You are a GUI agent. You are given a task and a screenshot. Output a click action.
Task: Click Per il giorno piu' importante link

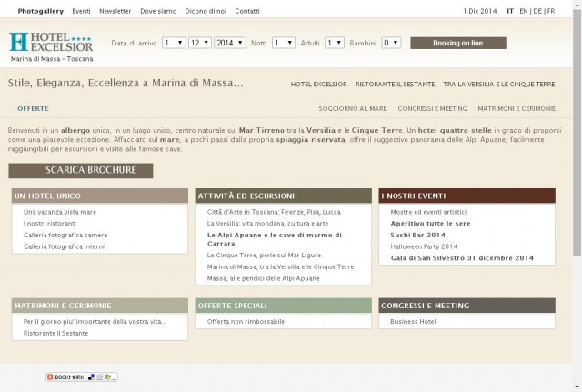(95, 321)
